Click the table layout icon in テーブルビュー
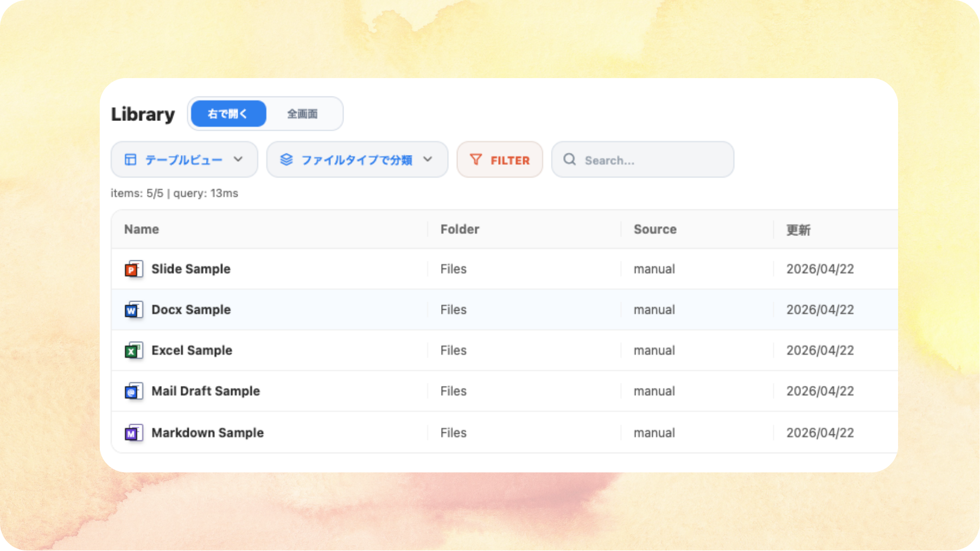 click(x=130, y=159)
